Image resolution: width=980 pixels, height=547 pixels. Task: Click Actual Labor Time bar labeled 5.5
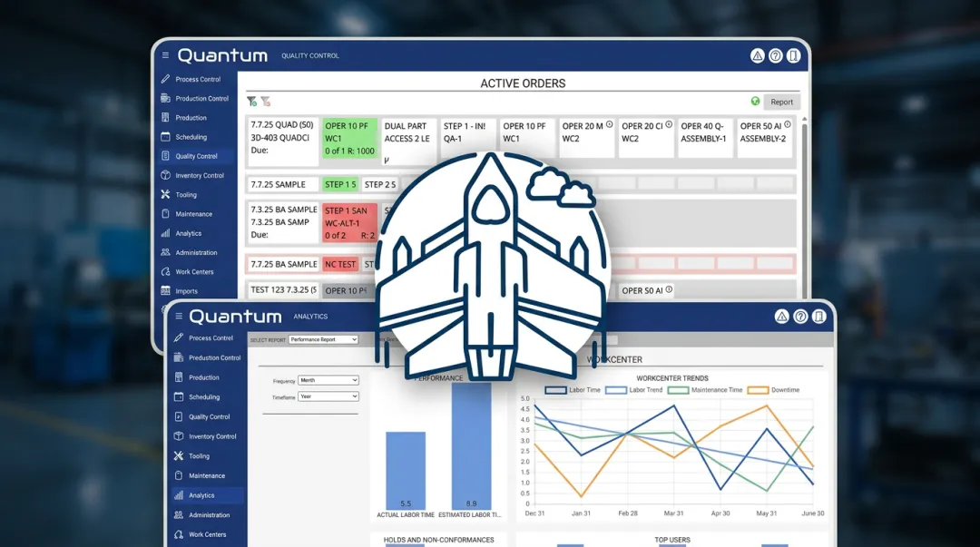tap(406, 470)
